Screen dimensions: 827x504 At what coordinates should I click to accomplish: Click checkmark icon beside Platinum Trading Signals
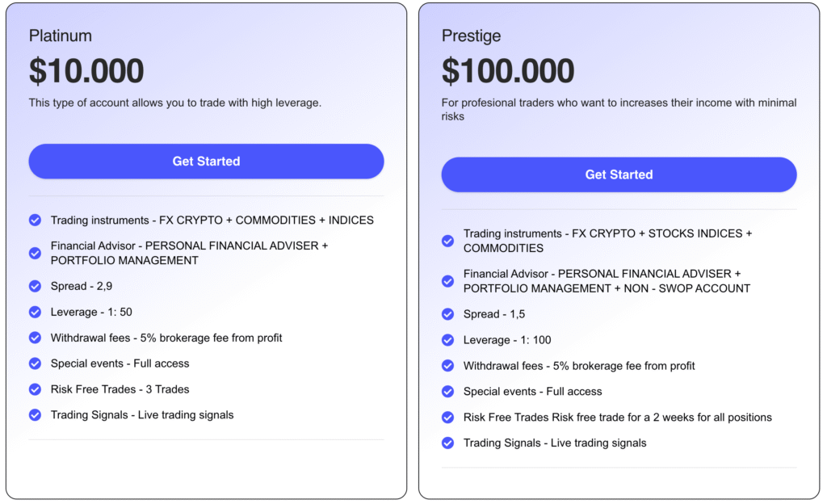point(35,415)
